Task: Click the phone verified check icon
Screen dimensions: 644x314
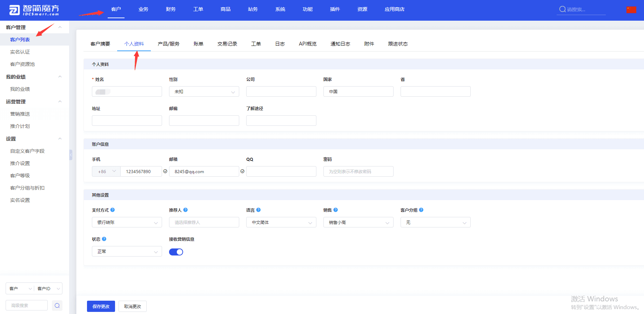Action: [165, 171]
